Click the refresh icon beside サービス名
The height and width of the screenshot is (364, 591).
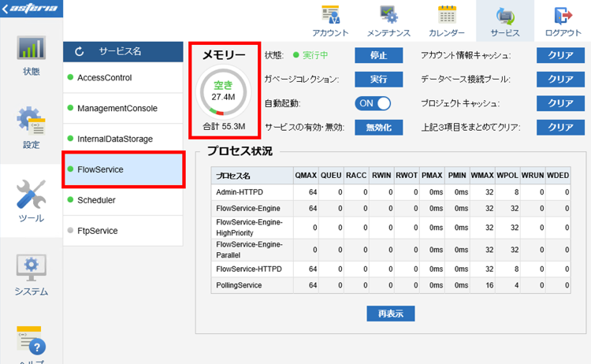tap(79, 52)
